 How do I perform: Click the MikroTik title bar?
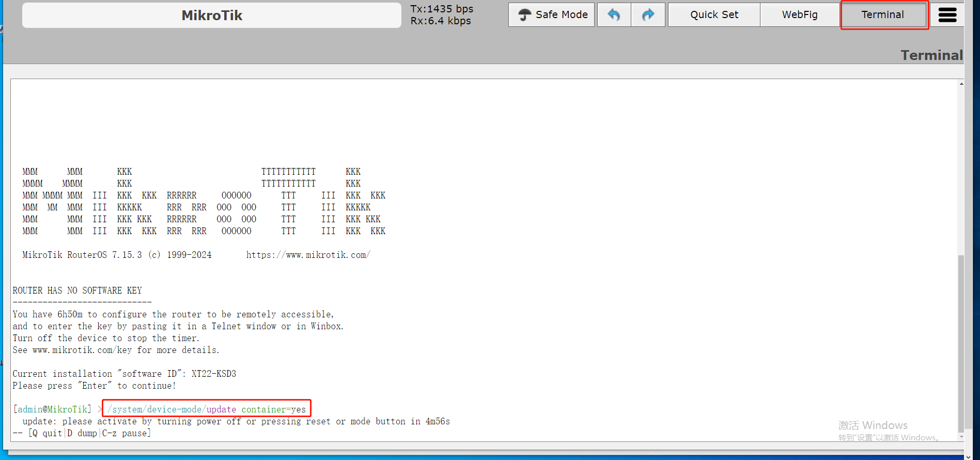tap(212, 15)
